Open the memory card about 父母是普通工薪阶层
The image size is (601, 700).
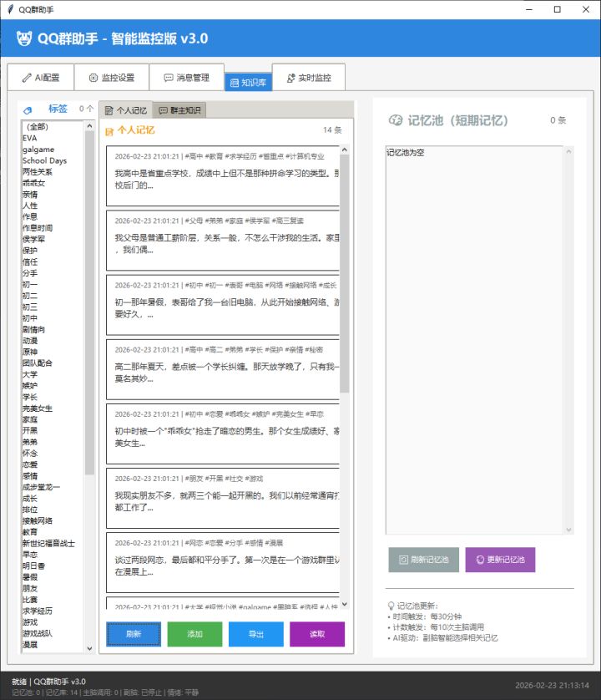click(x=223, y=241)
